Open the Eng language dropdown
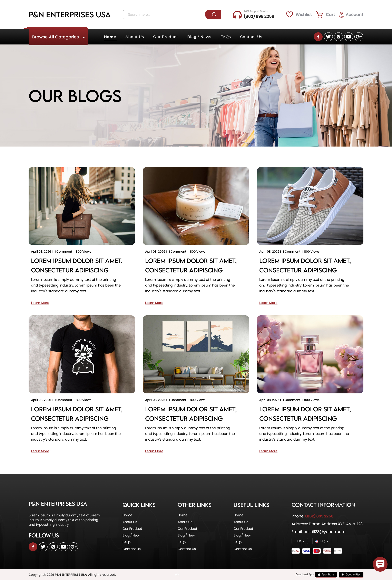 (322, 541)
